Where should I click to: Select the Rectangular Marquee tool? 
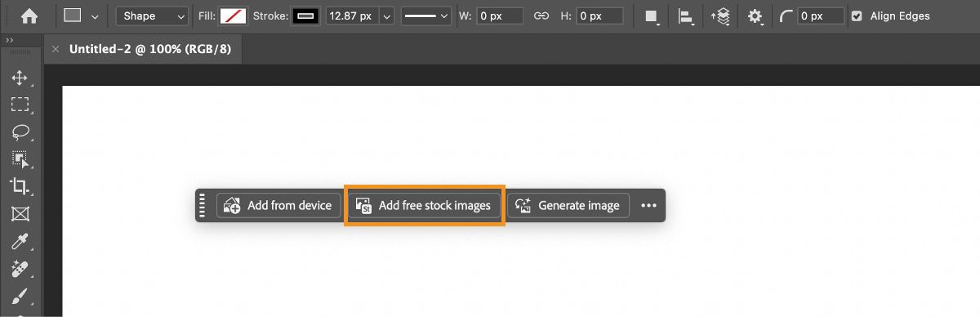tap(20, 105)
